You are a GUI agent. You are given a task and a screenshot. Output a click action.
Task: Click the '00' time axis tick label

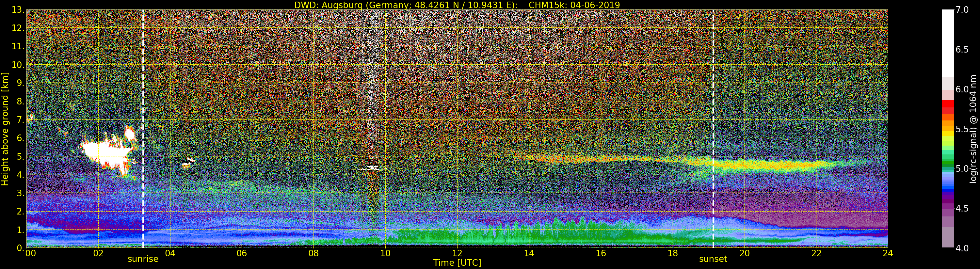[30, 253]
